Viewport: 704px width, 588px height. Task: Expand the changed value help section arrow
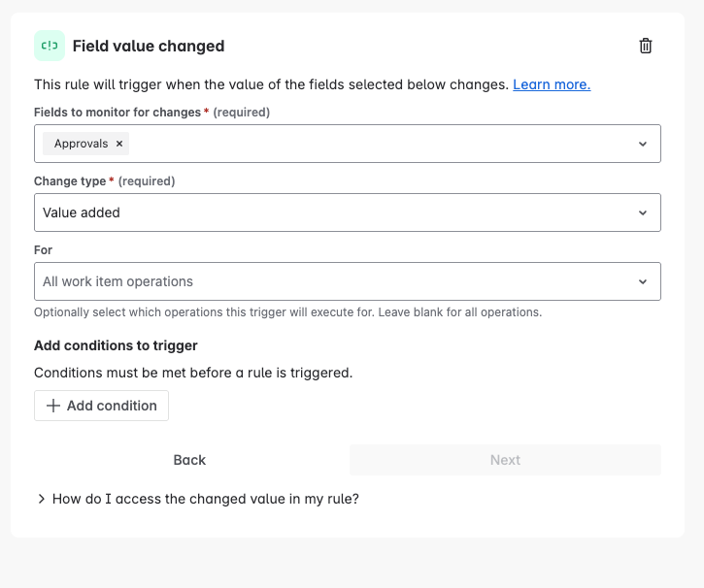click(42, 499)
